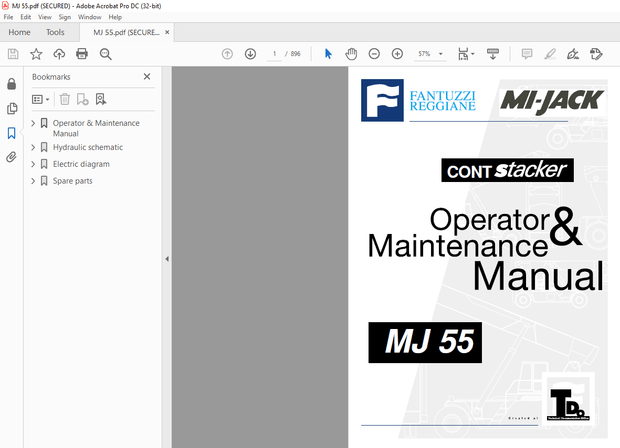
Task: Select Spare parts bookmark text
Action: (x=73, y=181)
